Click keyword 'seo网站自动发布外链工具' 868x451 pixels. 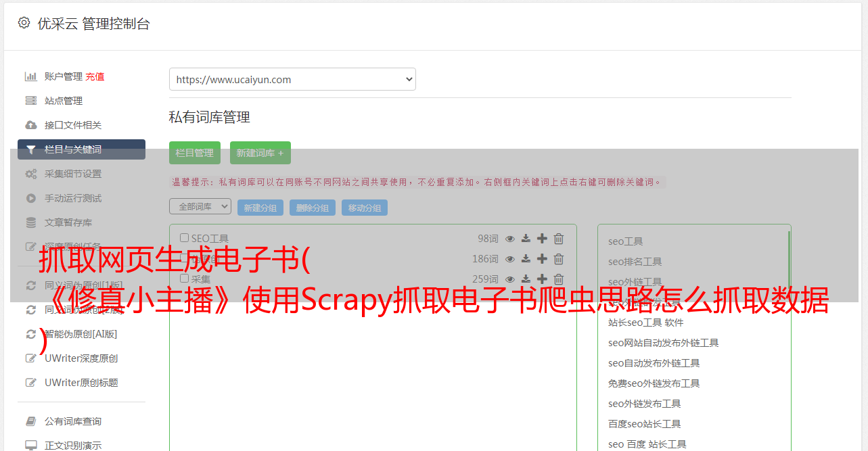point(664,343)
